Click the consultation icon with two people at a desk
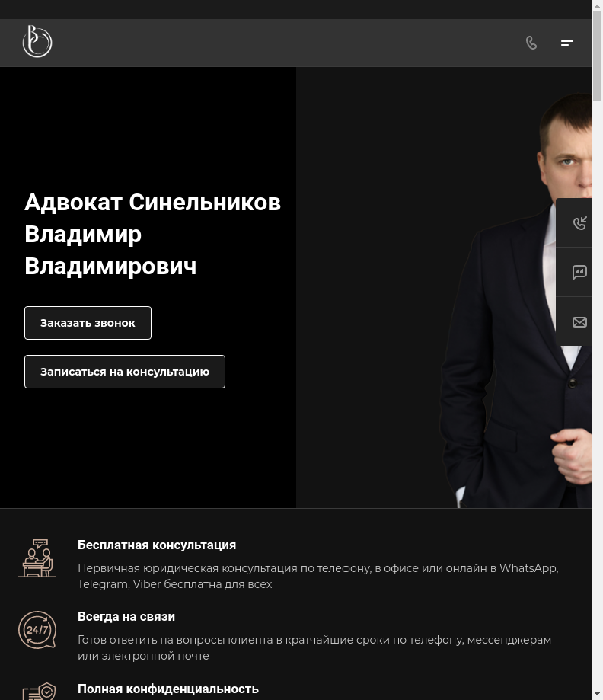603x700 pixels. point(37,558)
